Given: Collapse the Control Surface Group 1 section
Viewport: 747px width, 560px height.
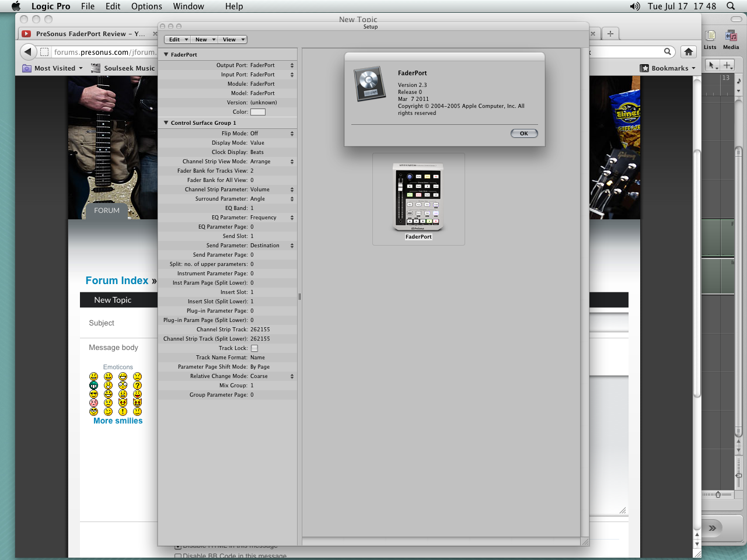Looking at the screenshot, I should pyautogui.click(x=166, y=123).
